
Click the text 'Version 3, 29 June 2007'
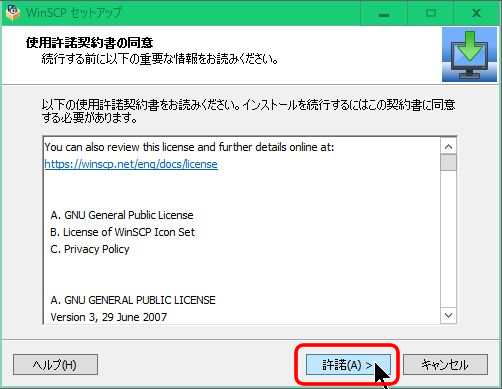tap(109, 317)
